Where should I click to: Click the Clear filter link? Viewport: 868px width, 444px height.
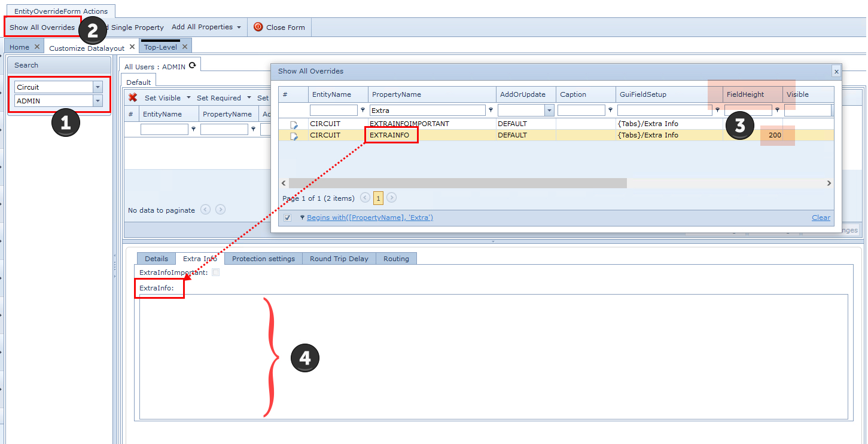coord(821,218)
